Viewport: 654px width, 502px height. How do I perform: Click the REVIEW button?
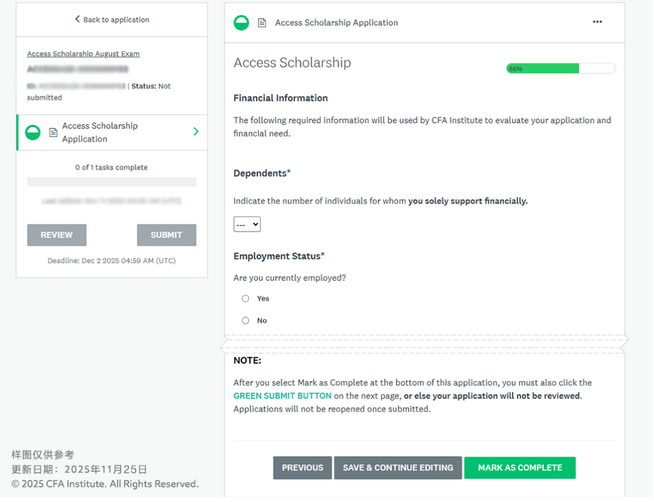56,235
